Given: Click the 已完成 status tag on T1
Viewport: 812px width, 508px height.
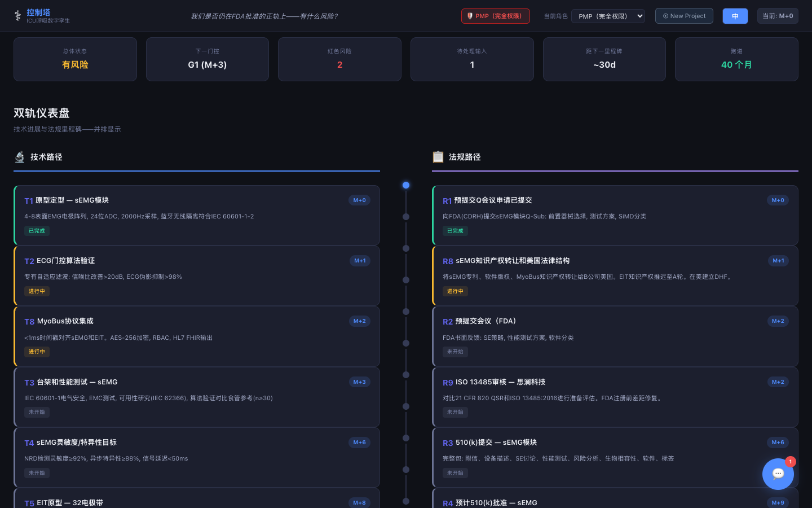Looking at the screenshot, I should (37, 231).
